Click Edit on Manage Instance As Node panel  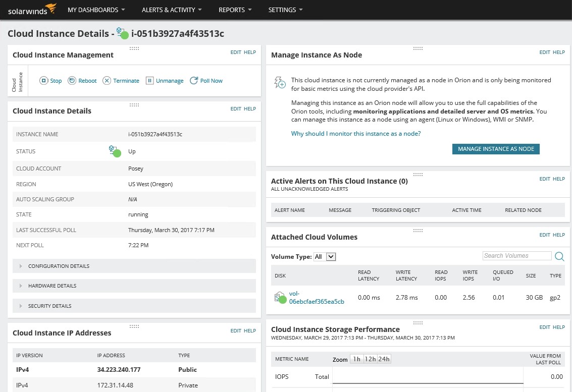545,52
